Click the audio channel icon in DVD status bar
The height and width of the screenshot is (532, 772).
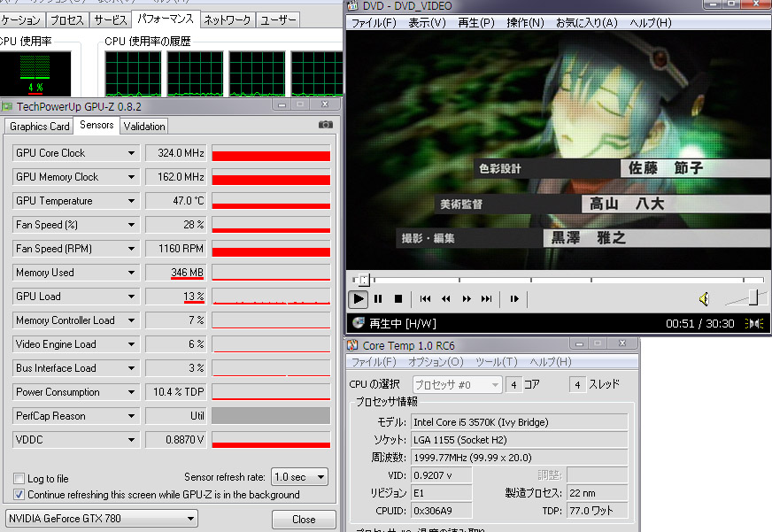754,323
